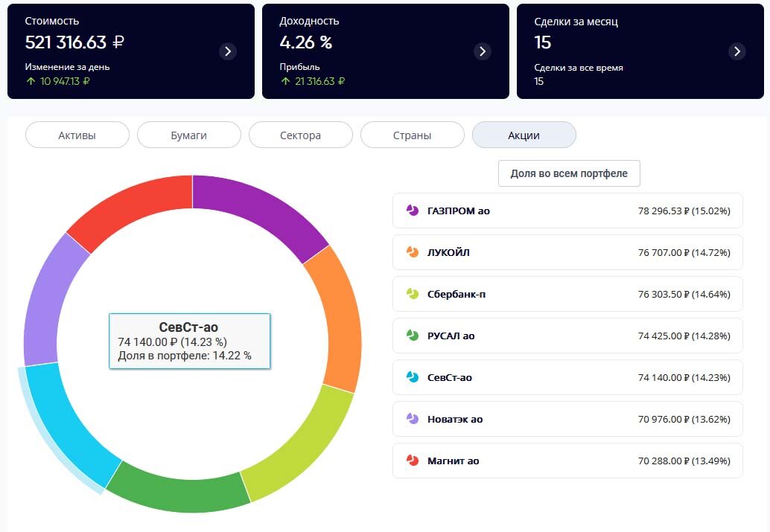Switch to the Активы tab
770x532 pixels.
[x=77, y=135]
